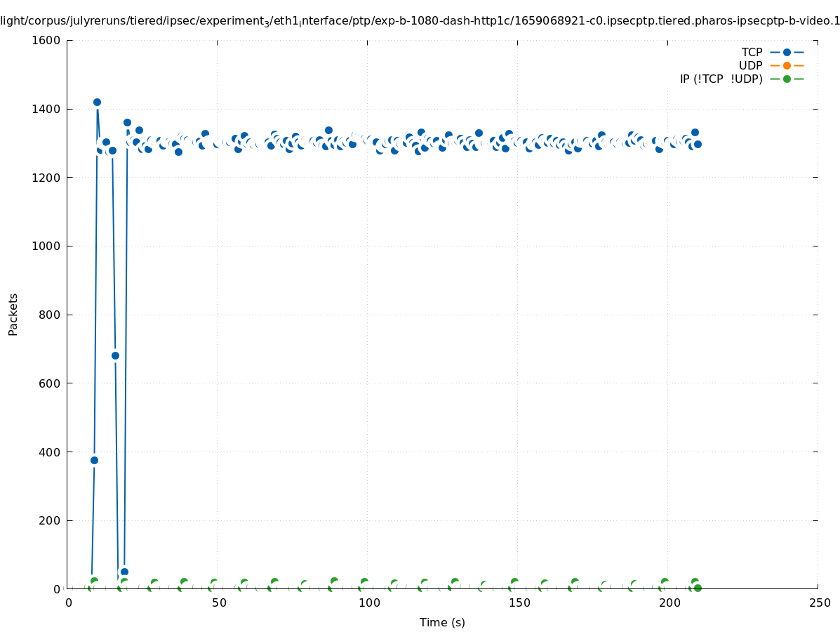This screenshot has width=840, height=632.
Task: Click the 250 x-axis tick label
Action: [x=819, y=603]
